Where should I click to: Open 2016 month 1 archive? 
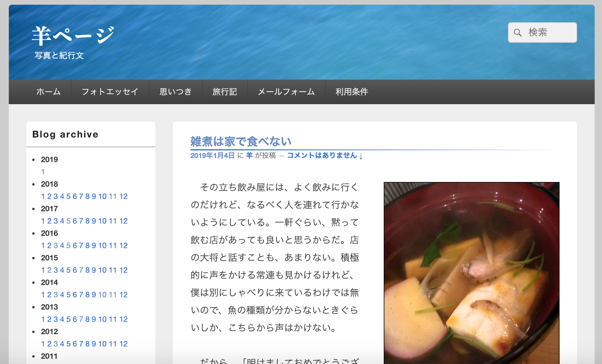coord(43,245)
